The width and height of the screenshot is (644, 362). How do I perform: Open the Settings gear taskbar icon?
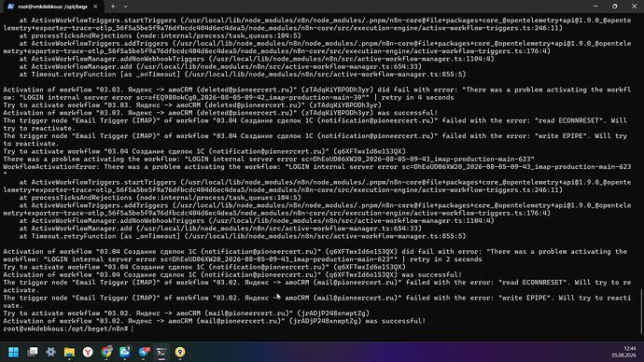(x=51, y=352)
